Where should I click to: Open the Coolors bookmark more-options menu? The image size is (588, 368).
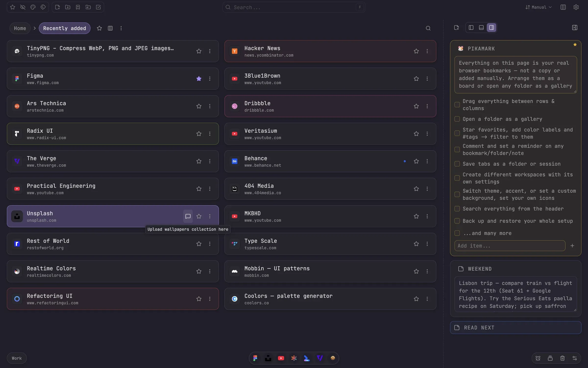click(427, 299)
